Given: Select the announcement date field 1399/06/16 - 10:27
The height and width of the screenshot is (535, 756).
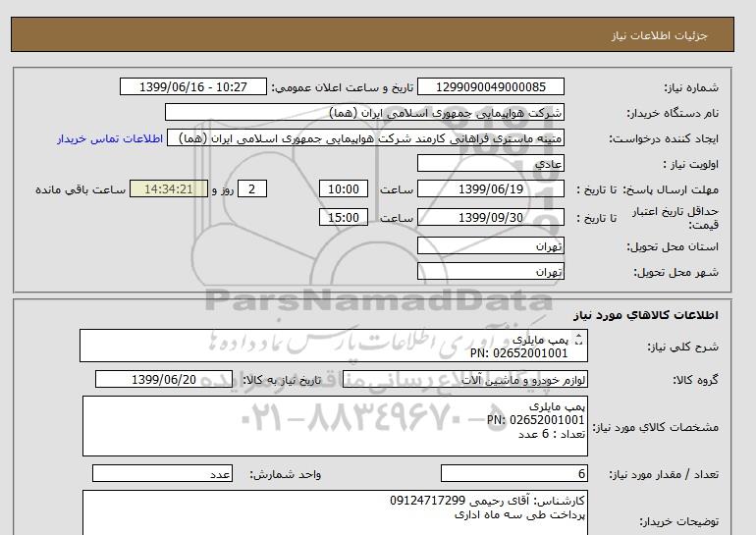Looking at the screenshot, I should (192, 86).
